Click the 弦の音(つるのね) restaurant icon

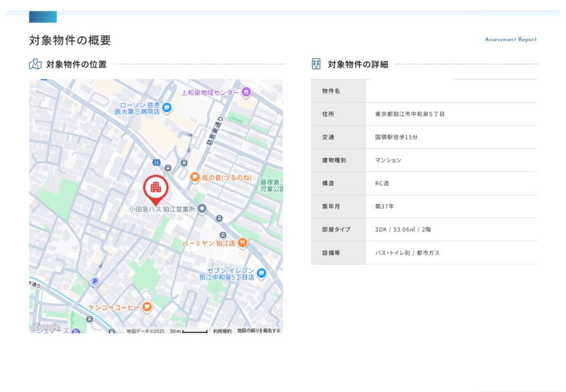tap(195, 177)
